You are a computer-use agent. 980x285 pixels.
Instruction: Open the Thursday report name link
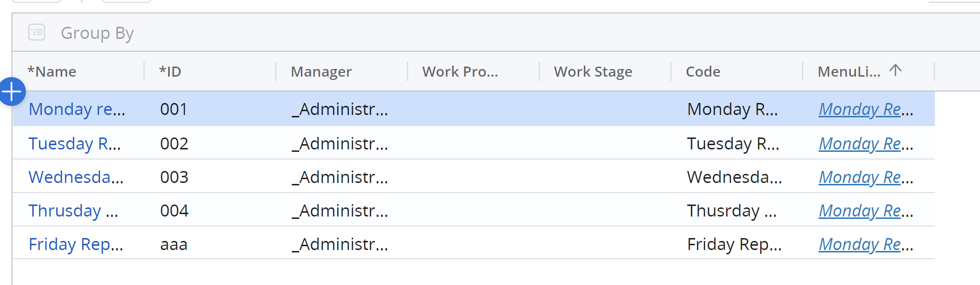click(x=73, y=211)
